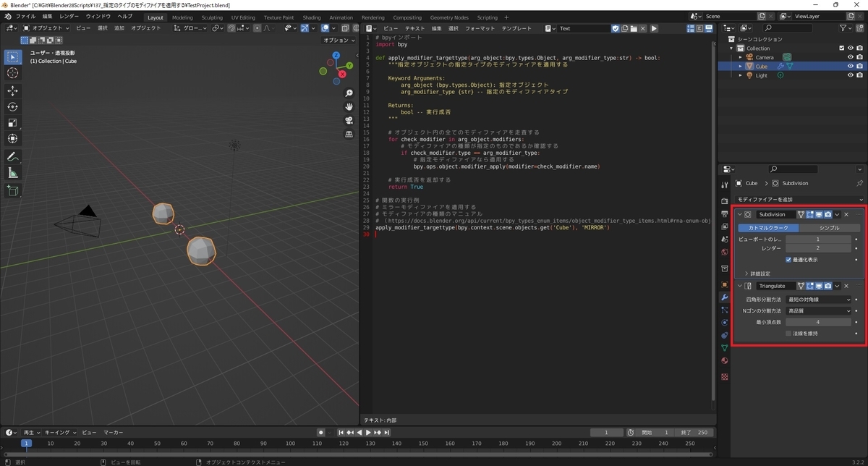Viewport: 868px width, 466px height.
Task: Adjust 最小頂点数 value field
Action: pos(819,322)
